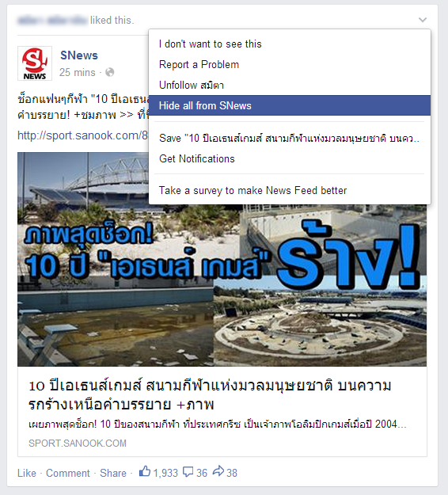Image resolution: width=448 pixels, height=495 pixels.
Task: Click the SNews page logo avatar
Action: tap(35, 63)
